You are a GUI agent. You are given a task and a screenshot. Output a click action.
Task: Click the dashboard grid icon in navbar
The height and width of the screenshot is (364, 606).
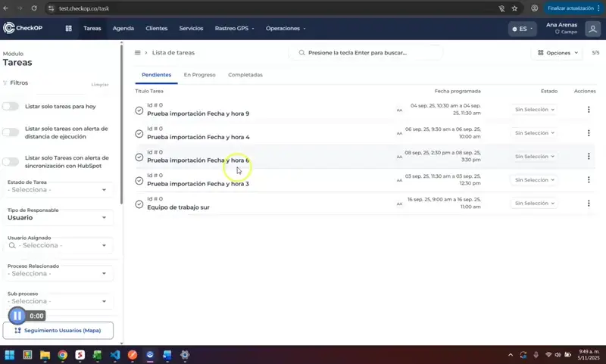[x=68, y=28]
